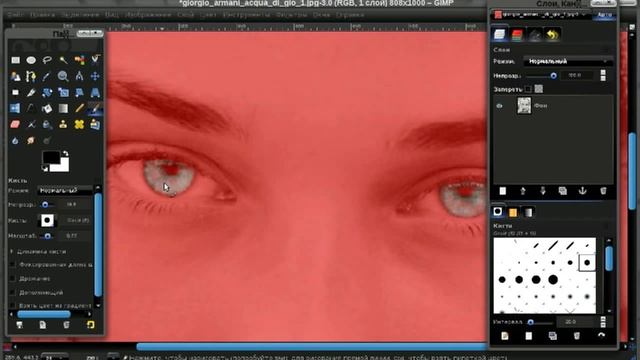Screen dimensions: 640x360
Task: Select the Color Picker tool
Action: tap(47, 76)
